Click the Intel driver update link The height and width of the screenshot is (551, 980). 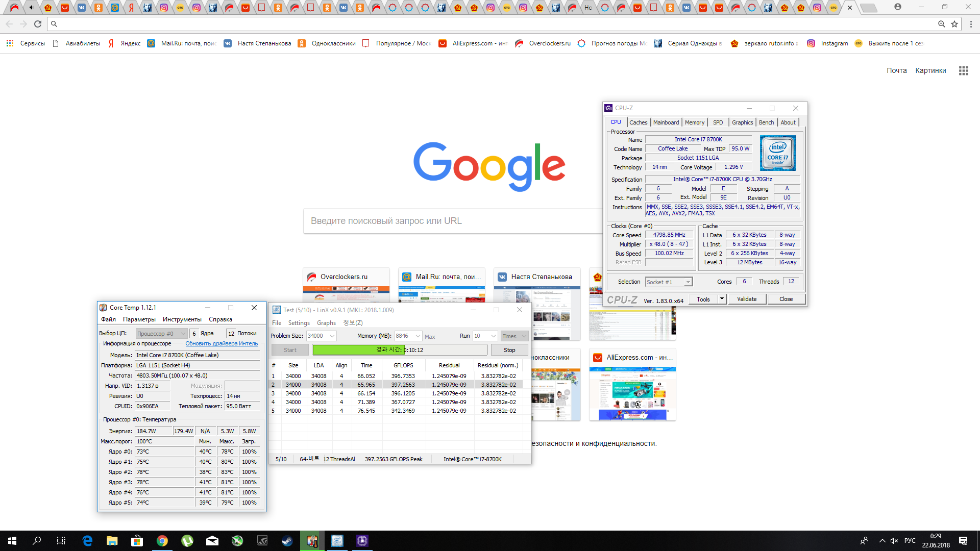(x=222, y=344)
